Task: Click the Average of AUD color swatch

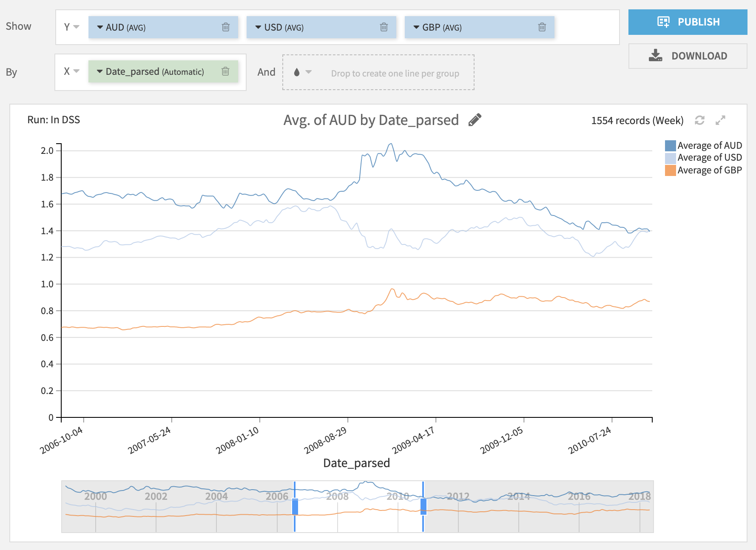Action: point(670,146)
